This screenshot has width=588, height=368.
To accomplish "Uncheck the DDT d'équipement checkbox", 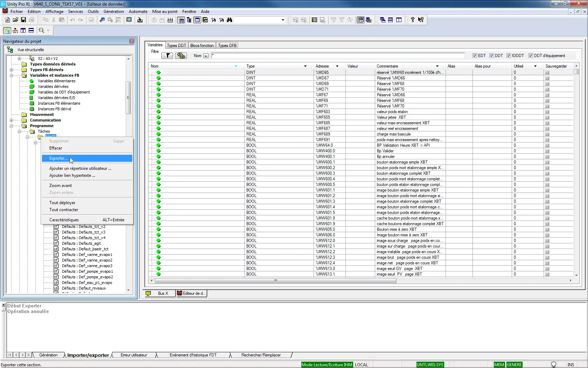I will (531, 56).
